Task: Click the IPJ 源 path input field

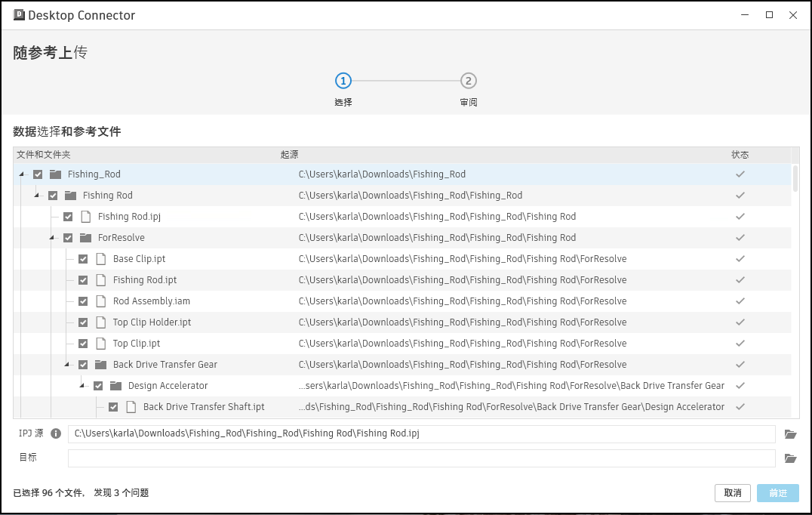Action: point(422,433)
